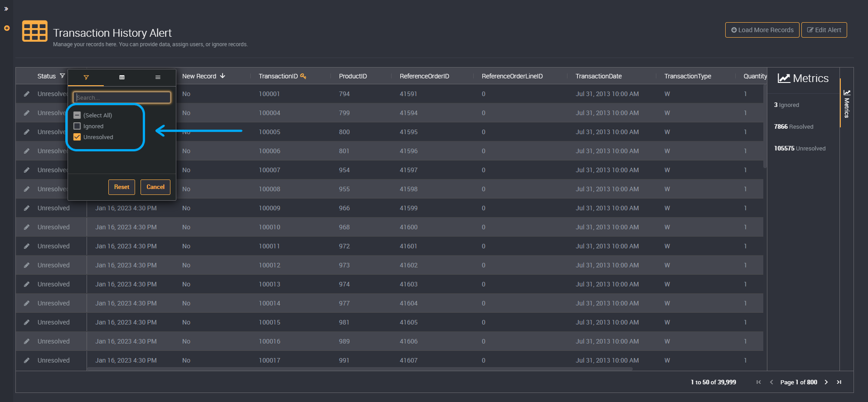Open the Status column filter funnel

pos(63,76)
